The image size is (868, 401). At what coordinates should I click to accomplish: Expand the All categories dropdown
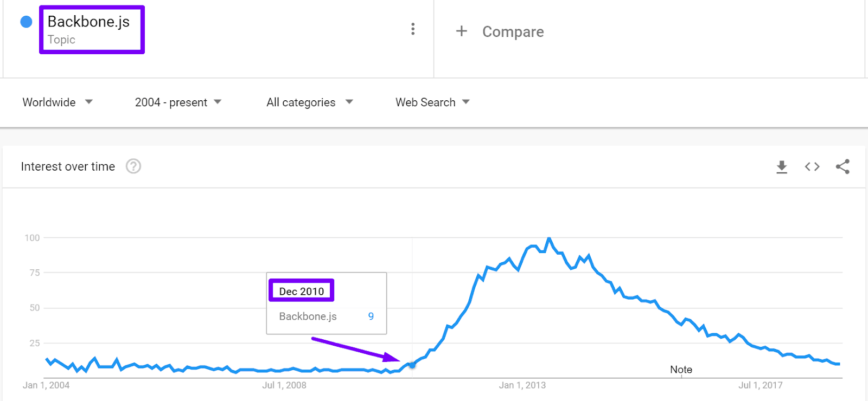pyautogui.click(x=310, y=102)
